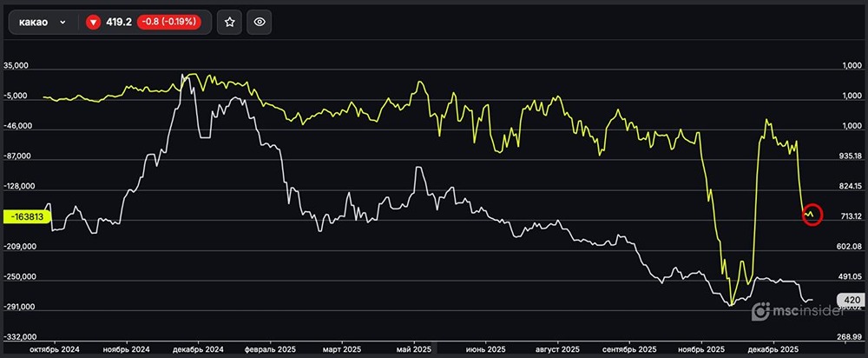
Task: Click август 2025 on the time axis
Action: pyautogui.click(x=557, y=349)
